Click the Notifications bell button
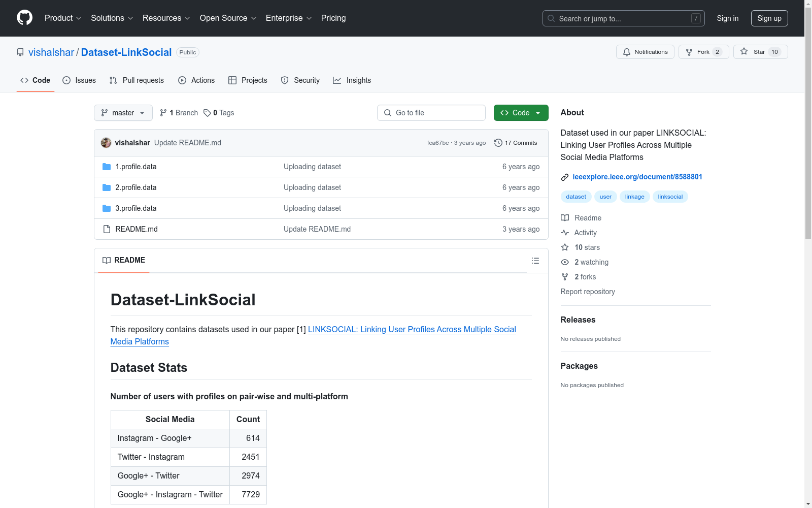812x508 pixels. click(x=645, y=52)
